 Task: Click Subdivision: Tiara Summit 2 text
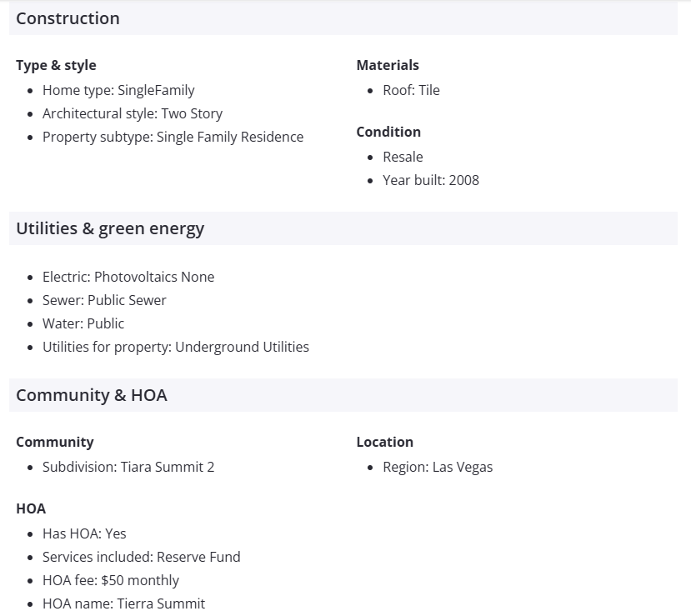[x=128, y=467]
